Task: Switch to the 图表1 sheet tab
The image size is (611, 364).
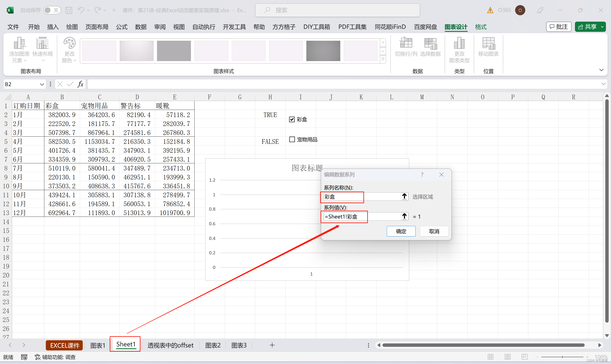Action: (98, 345)
